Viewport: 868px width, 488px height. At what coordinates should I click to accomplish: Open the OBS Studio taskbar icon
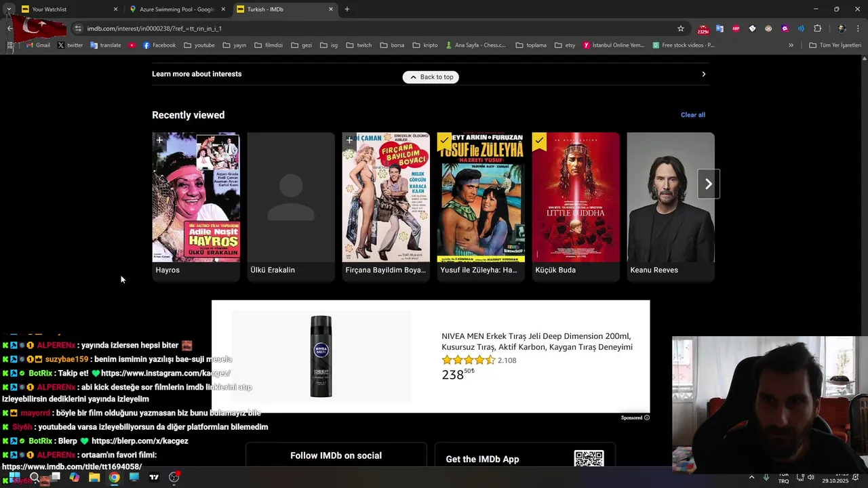[x=174, y=477]
